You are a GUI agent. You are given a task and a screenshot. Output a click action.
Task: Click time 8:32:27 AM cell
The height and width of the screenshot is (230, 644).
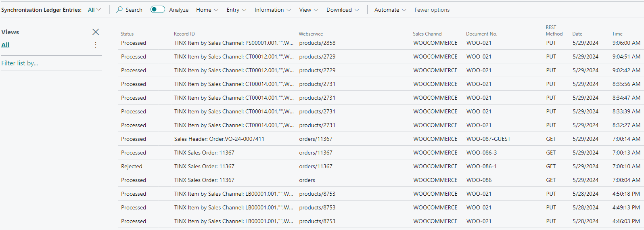click(x=626, y=125)
